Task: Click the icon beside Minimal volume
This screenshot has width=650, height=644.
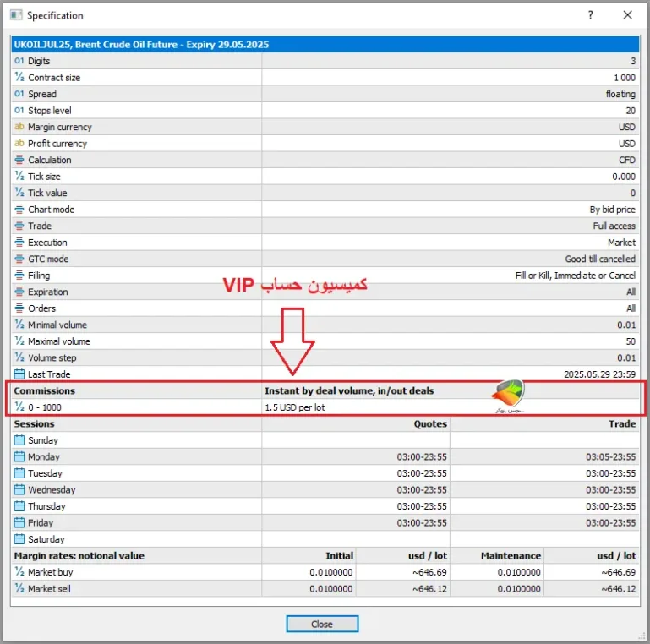Action: point(19,325)
